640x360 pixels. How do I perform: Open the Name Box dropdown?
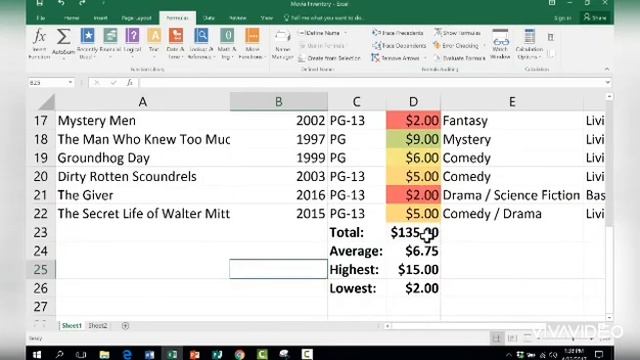click(x=70, y=82)
